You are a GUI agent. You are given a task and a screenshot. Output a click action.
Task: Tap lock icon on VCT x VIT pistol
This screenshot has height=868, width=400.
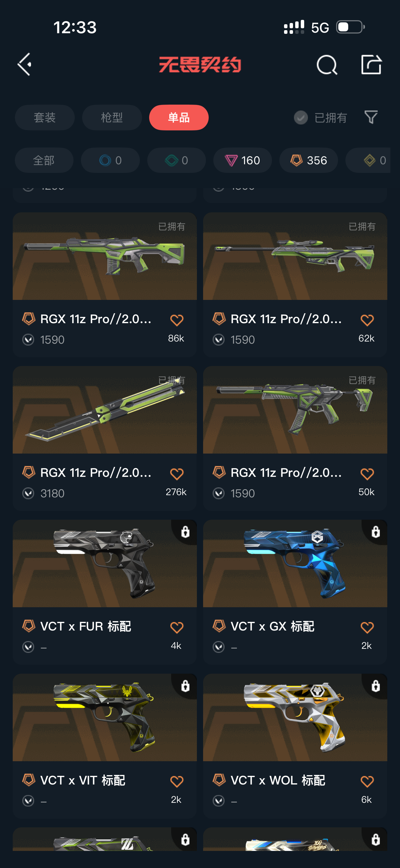pyautogui.click(x=185, y=685)
